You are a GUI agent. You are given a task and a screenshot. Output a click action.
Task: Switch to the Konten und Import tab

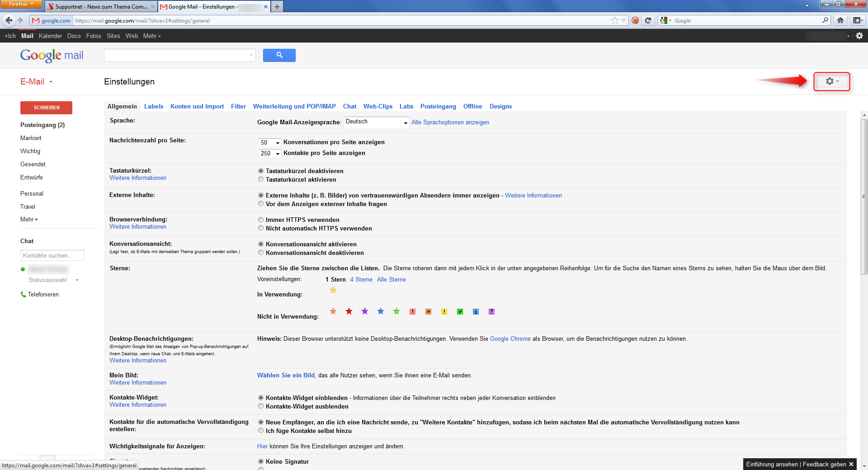pos(197,106)
